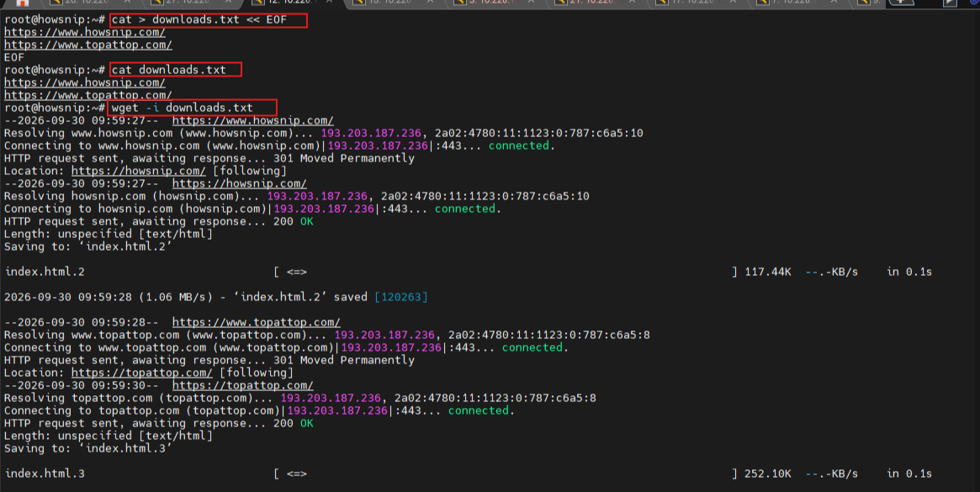Click 'connected' on the 'Connecting to www.howsnip.com' line
This screenshot has height=492, width=980.
519,145
